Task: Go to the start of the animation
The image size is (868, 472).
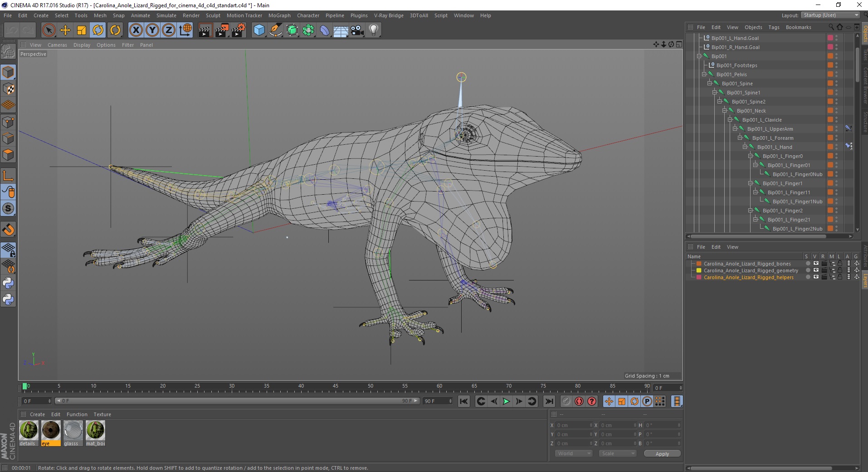Action: [x=463, y=401]
